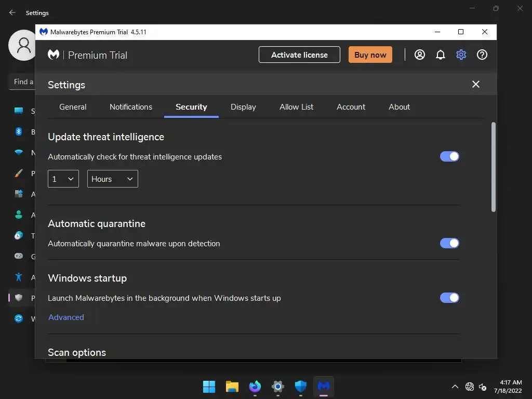532x399 pixels.
Task: Switch to the Allow List tab
Action: [296, 107]
